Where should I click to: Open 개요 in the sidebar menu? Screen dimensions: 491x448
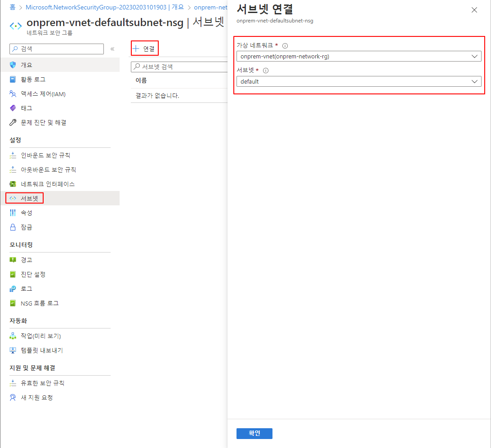pyautogui.click(x=60, y=65)
